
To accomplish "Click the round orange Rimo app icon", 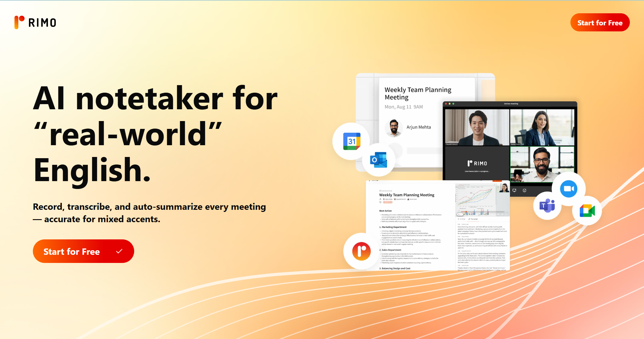I will (361, 251).
